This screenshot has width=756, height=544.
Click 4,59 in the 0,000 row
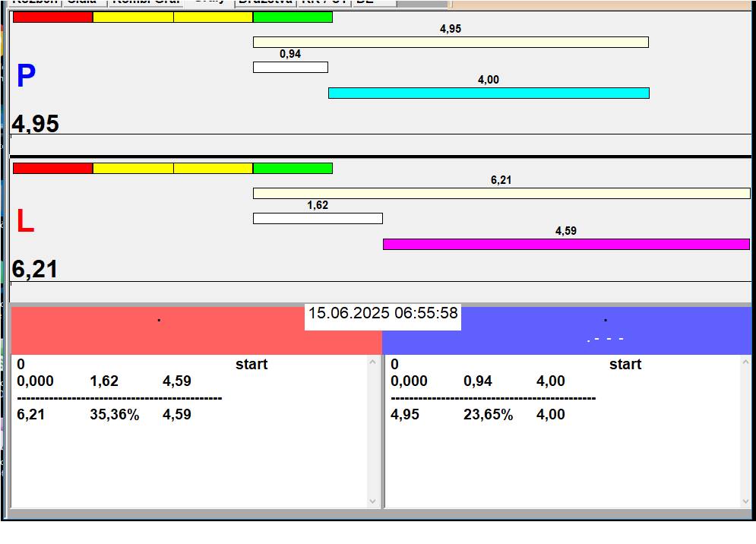point(177,381)
